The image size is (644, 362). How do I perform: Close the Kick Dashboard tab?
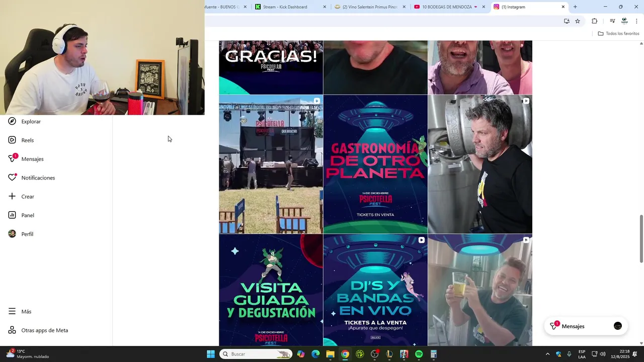point(325,7)
